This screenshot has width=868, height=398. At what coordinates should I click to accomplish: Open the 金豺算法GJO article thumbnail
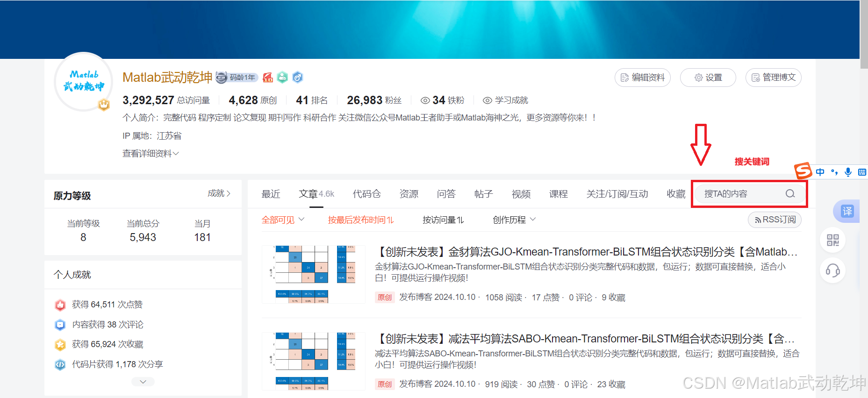point(314,274)
